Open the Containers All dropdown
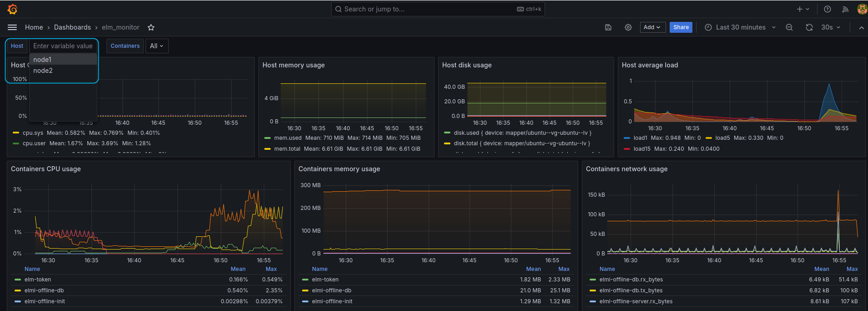This screenshot has height=311, width=868. point(156,46)
